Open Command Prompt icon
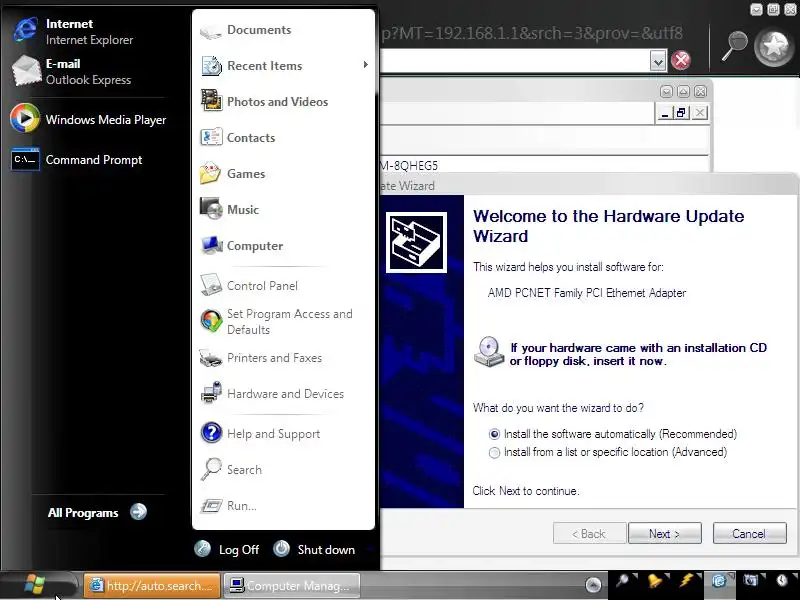 [x=25, y=159]
